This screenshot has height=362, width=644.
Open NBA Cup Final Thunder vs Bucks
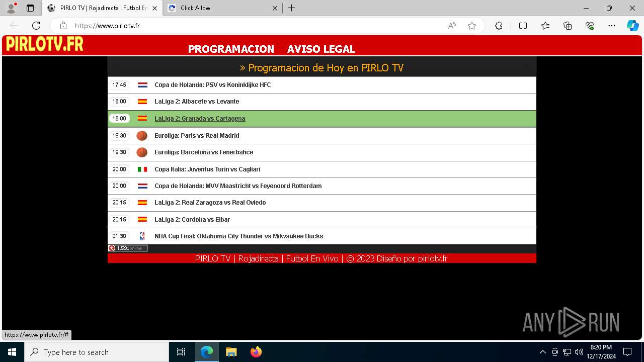pyautogui.click(x=238, y=236)
